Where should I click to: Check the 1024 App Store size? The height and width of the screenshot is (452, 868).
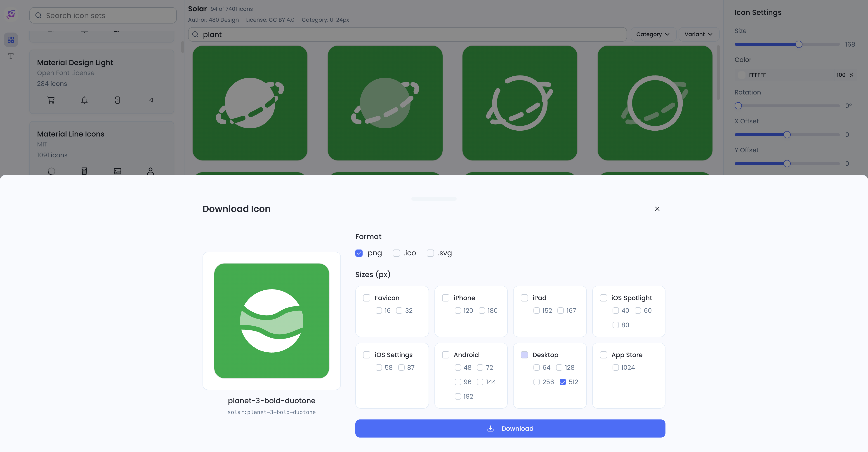[616, 367]
